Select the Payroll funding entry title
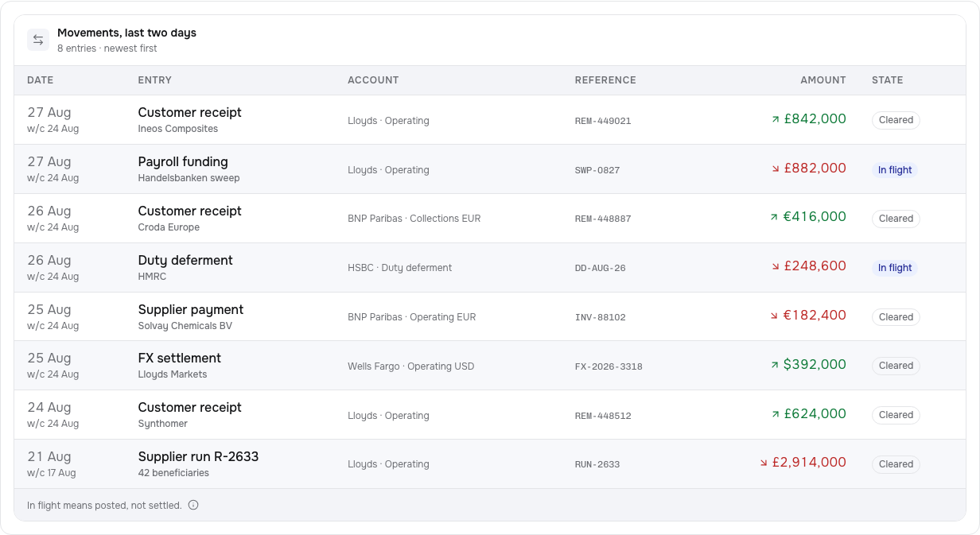Image resolution: width=980 pixels, height=535 pixels. coord(183,162)
